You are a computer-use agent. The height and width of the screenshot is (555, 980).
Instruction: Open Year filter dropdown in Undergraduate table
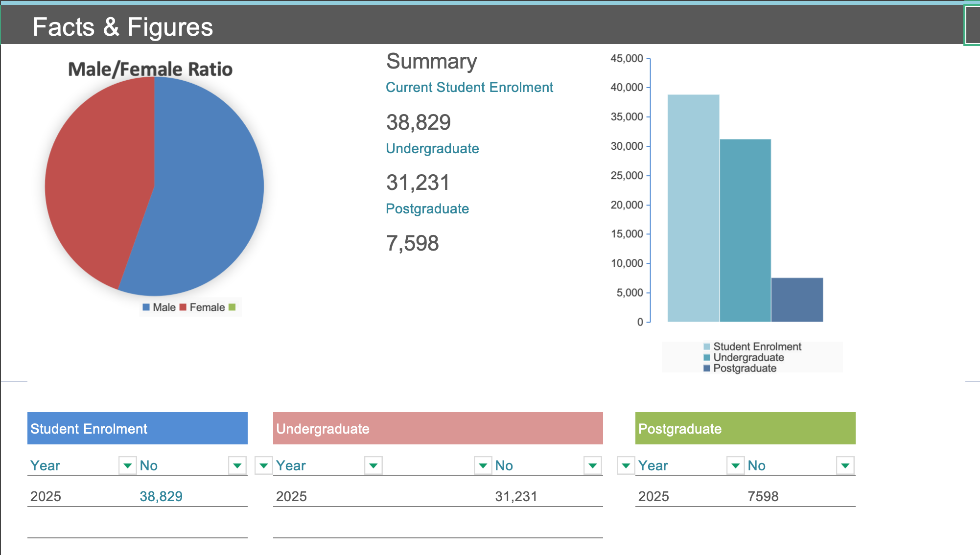373,465
